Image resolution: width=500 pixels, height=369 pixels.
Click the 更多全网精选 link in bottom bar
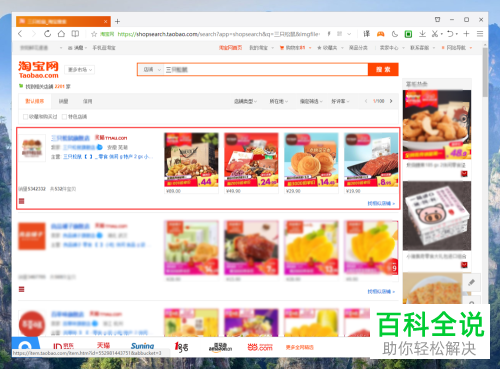[300, 347]
